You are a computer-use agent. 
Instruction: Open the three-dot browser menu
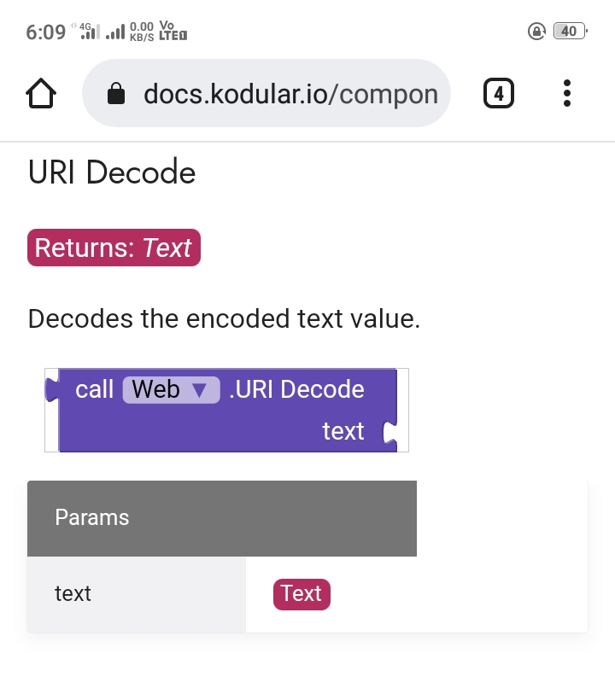click(x=567, y=93)
